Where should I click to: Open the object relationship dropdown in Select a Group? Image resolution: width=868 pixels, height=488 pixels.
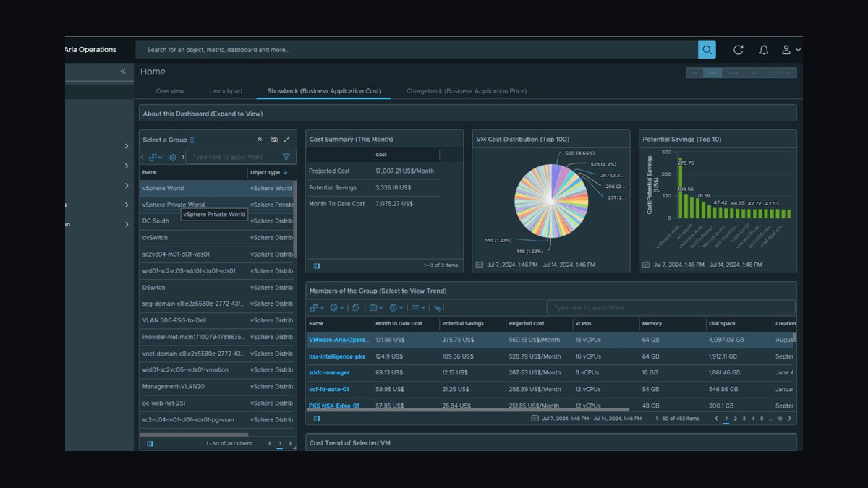(155, 157)
